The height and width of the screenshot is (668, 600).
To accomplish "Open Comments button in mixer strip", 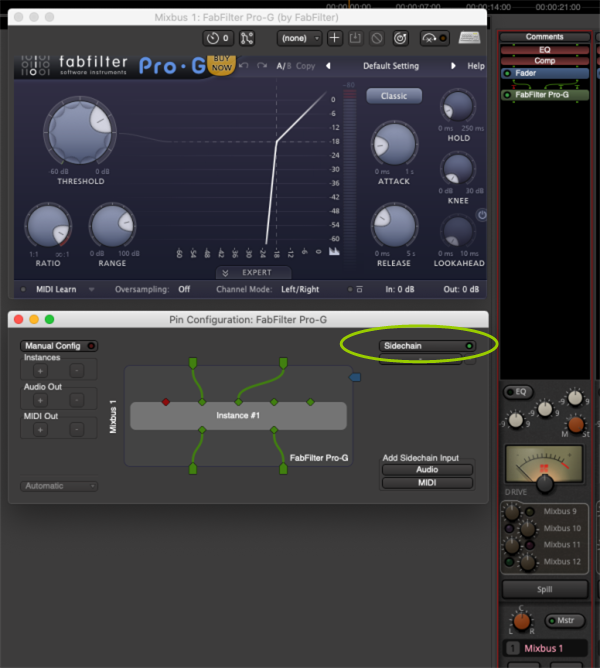I will click(x=544, y=37).
